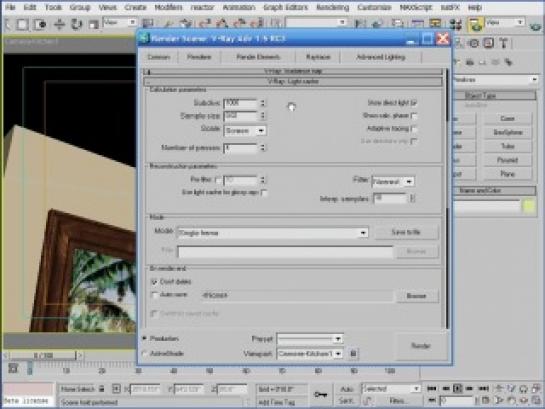The height and width of the screenshot is (409, 545).
Task: Open the reference coordinate View dropdown in toolbar
Action: point(120,23)
